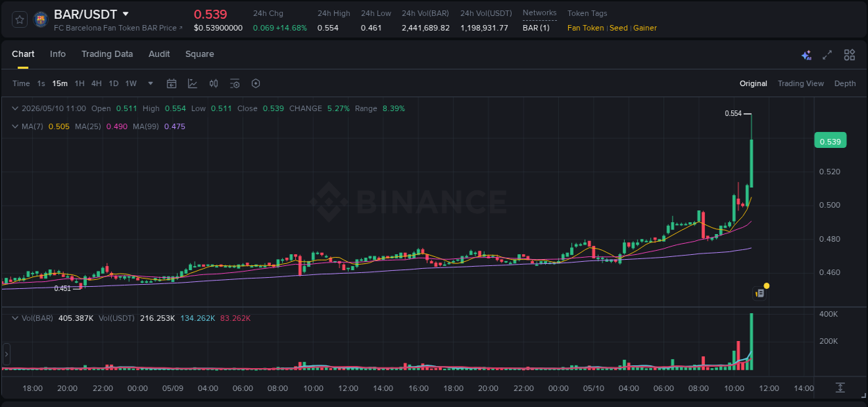Open the chart layout grid icon
Viewport: 868px width, 407px height.
[x=849, y=55]
